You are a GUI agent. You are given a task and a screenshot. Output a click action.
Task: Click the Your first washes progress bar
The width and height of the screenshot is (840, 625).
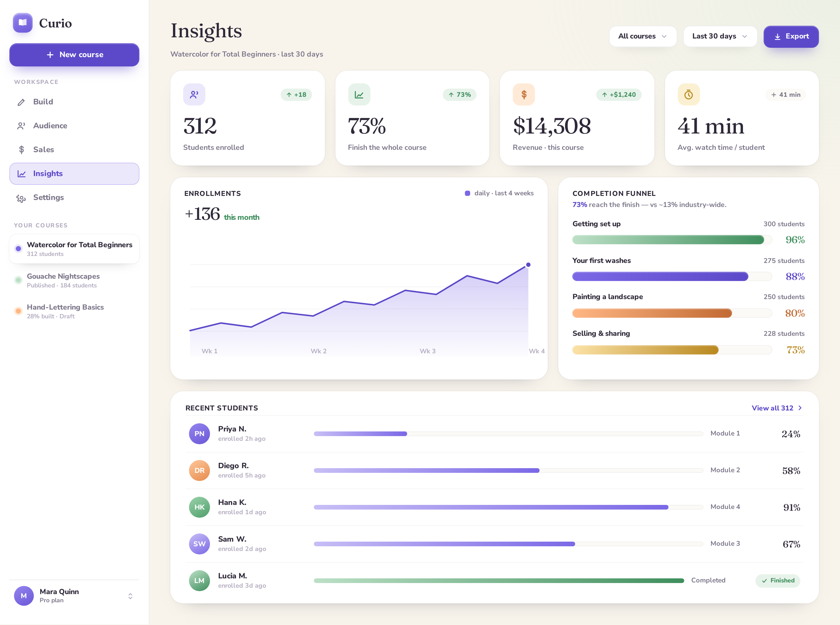click(x=672, y=276)
